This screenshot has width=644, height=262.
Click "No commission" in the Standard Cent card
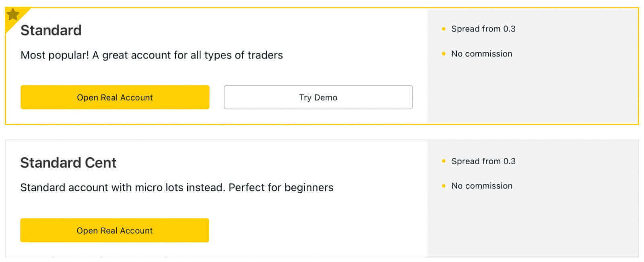[x=481, y=186]
